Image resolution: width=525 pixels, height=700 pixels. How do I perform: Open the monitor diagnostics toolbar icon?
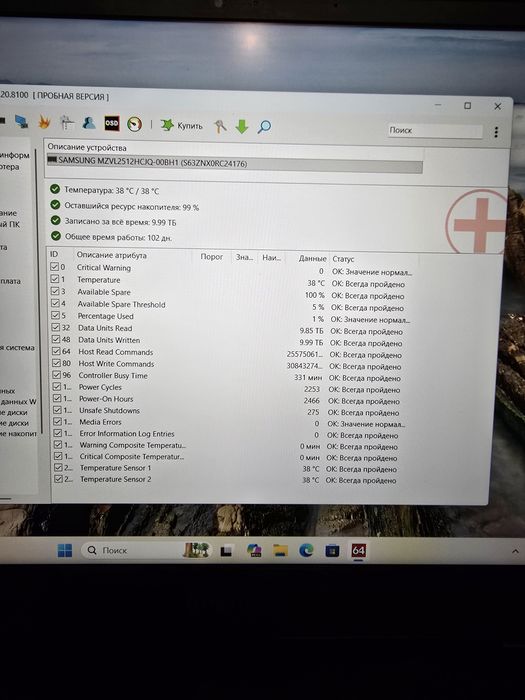pyautogui.click(x=67, y=122)
